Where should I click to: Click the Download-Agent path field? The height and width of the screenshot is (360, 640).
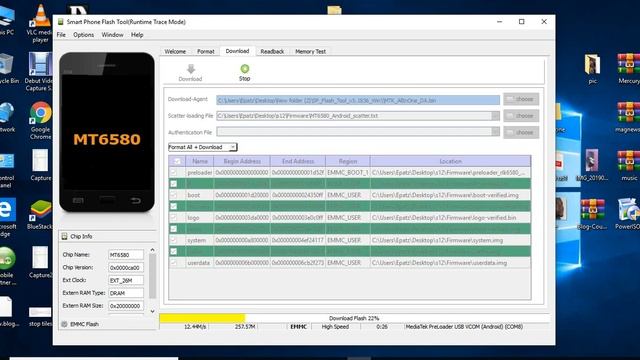pos(358,100)
